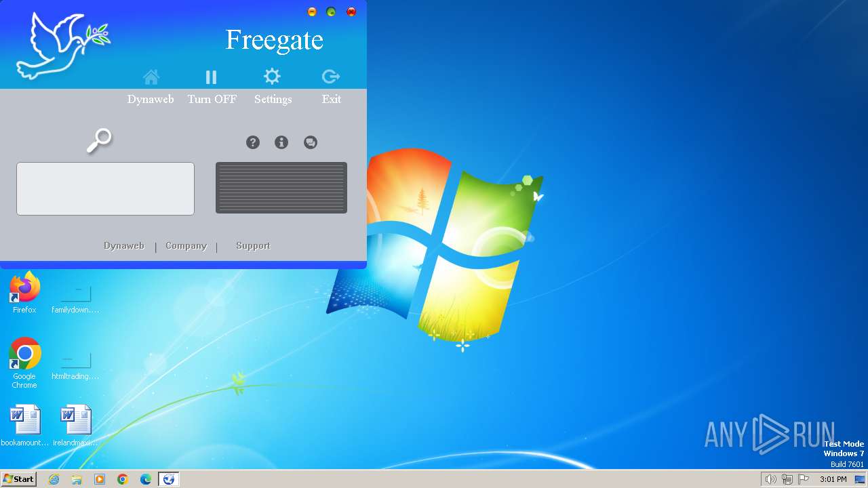Click the green window button in Freegate
This screenshot has height=488, width=868.
(x=331, y=12)
